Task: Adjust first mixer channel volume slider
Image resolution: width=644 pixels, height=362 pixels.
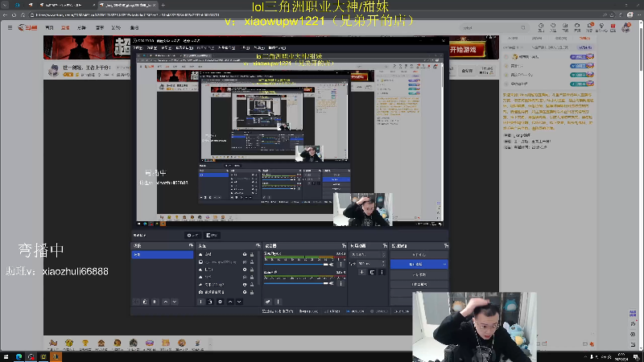Action: [x=295, y=265]
